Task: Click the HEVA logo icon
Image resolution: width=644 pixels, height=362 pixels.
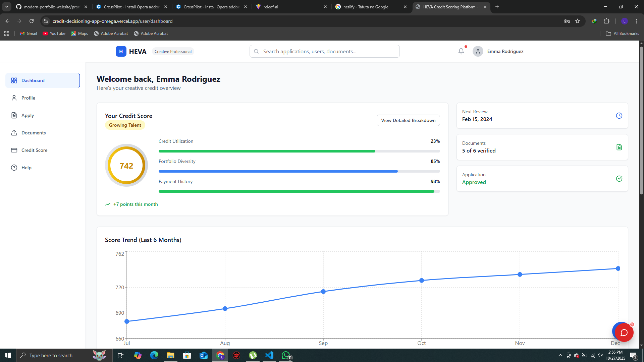Action: 121,51
